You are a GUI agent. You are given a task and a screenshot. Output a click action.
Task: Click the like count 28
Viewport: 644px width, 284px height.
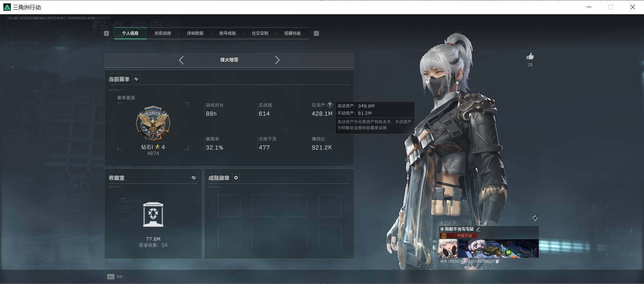click(530, 65)
